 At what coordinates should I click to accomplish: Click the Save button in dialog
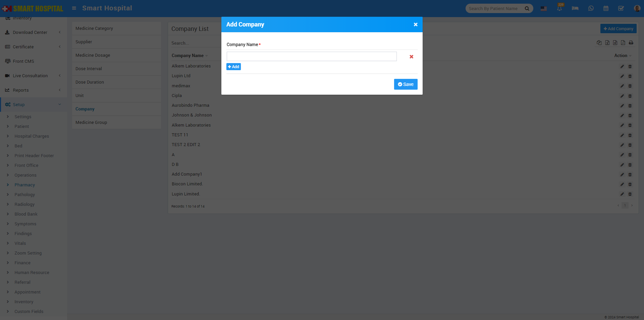click(406, 84)
